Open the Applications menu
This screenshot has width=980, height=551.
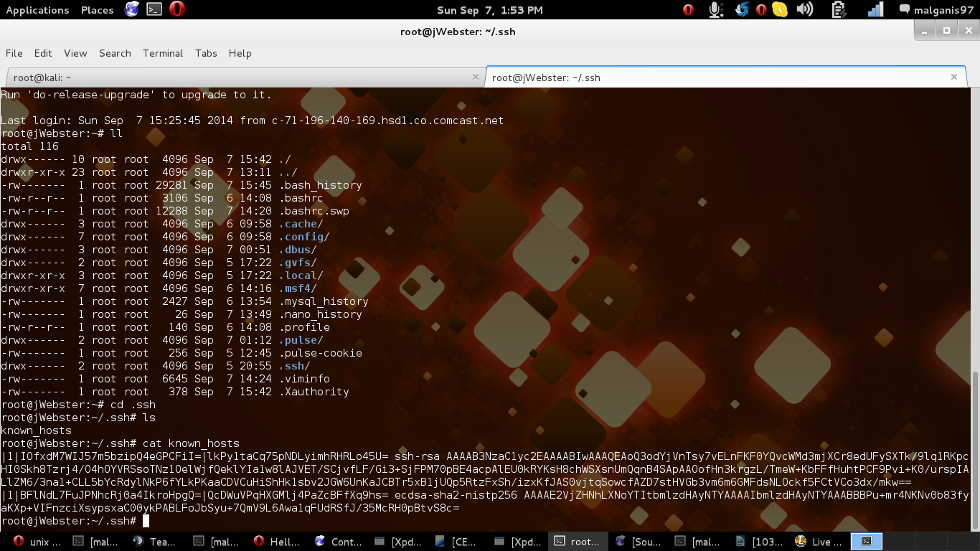[x=37, y=10]
